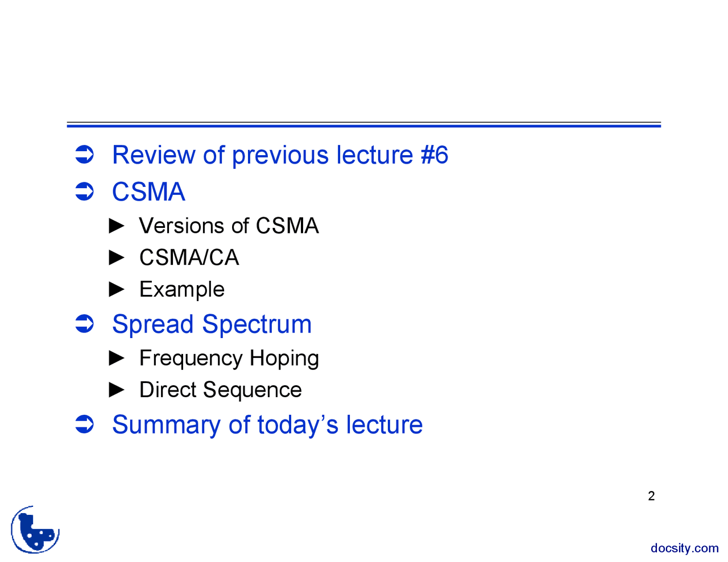Click the triangle bullet before Direct Sequence

click(x=117, y=390)
